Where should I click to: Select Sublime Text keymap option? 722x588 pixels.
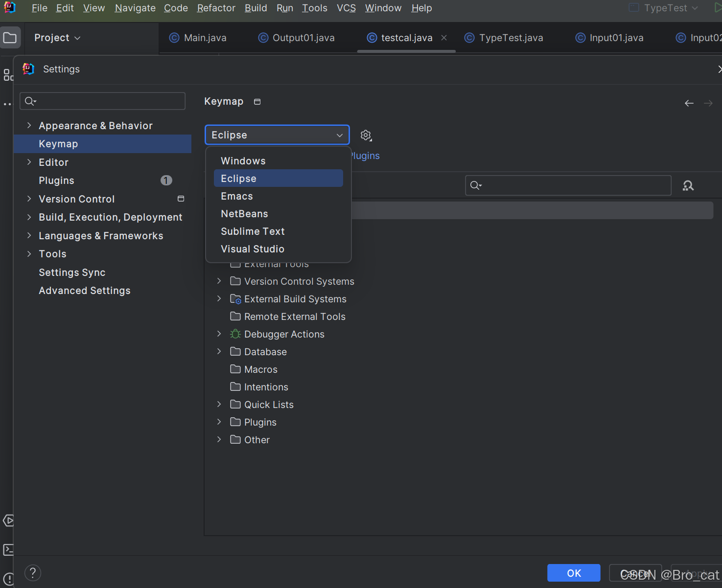coord(279,231)
